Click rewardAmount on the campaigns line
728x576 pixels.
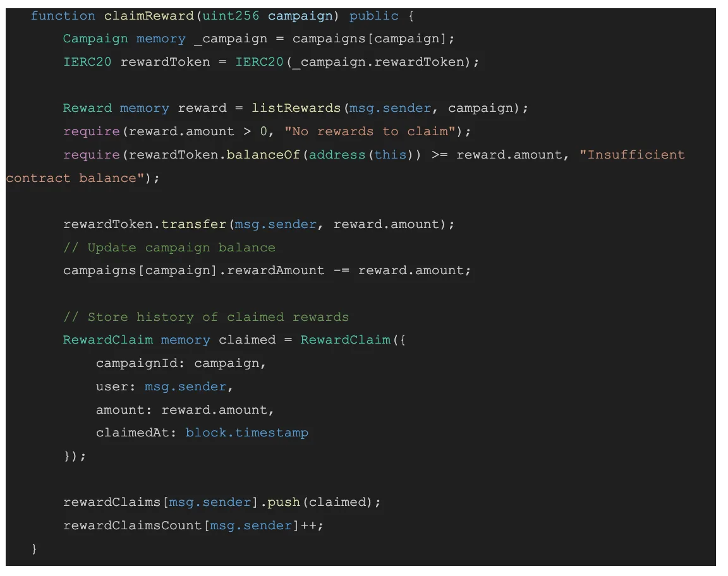276,270
